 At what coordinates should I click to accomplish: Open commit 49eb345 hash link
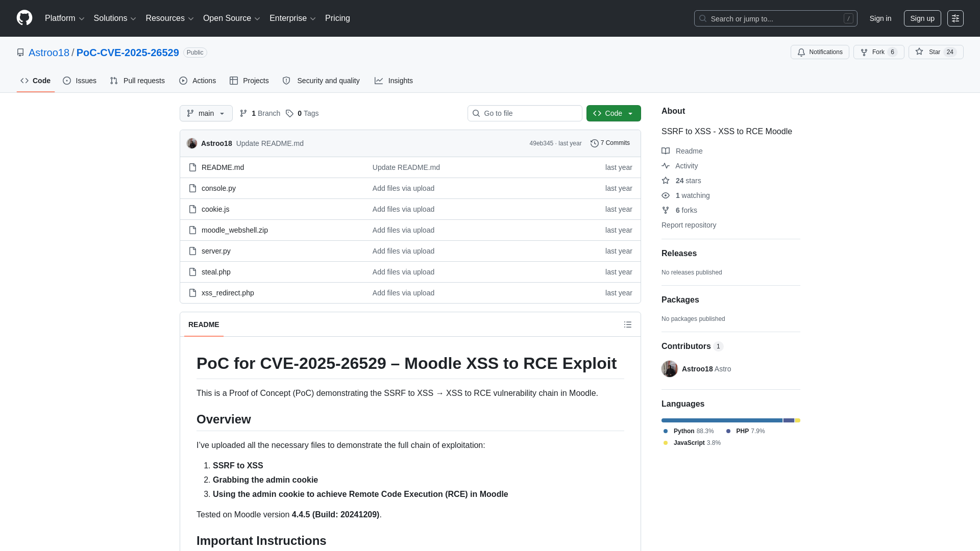click(541, 143)
